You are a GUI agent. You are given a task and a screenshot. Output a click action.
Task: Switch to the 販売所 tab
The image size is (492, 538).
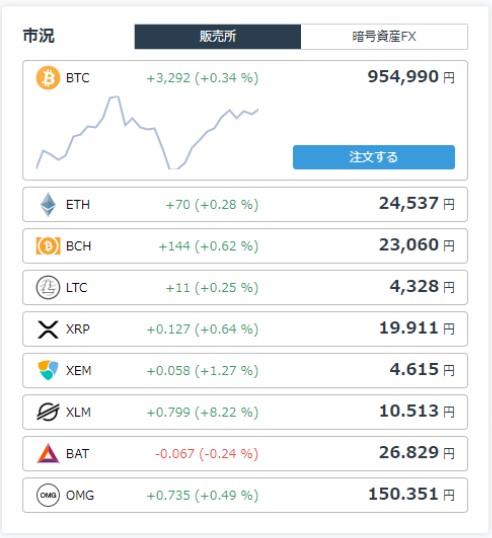(x=218, y=36)
